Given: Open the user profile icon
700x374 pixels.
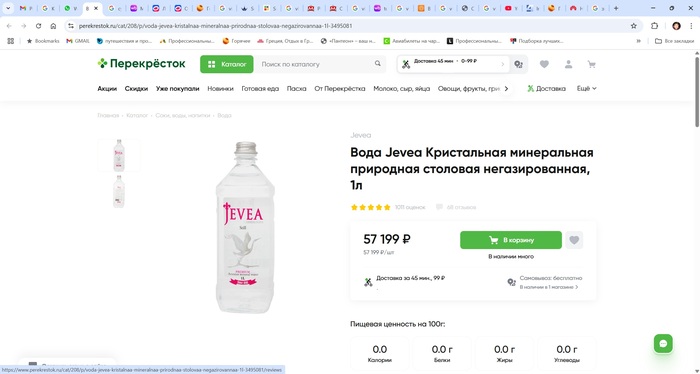Looking at the screenshot, I should 568,64.
